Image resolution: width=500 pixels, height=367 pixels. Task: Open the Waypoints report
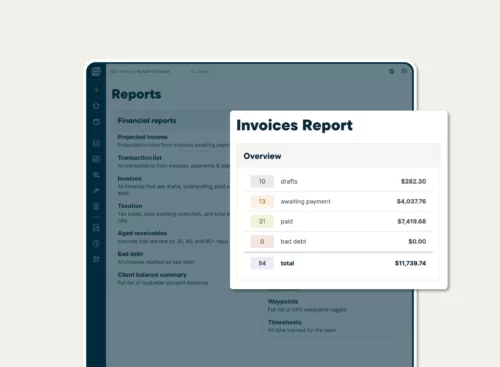283,301
